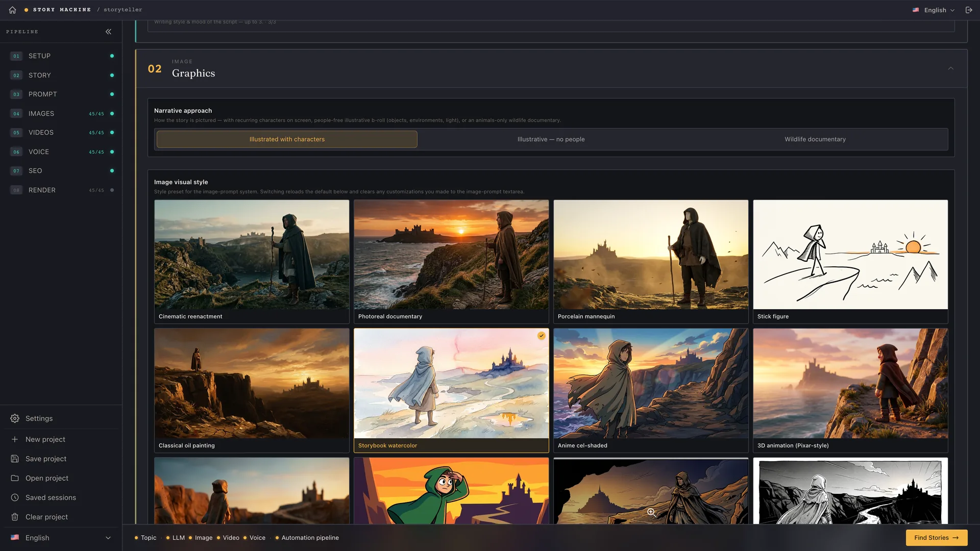980x551 pixels.
Task: Open the IMAGES pipeline step
Action: coord(61,114)
